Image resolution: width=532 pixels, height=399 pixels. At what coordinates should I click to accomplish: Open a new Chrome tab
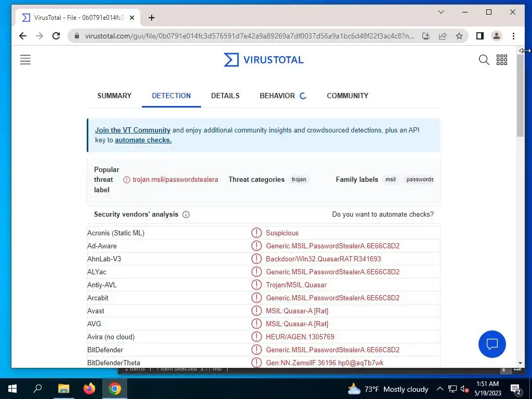tap(152, 18)
